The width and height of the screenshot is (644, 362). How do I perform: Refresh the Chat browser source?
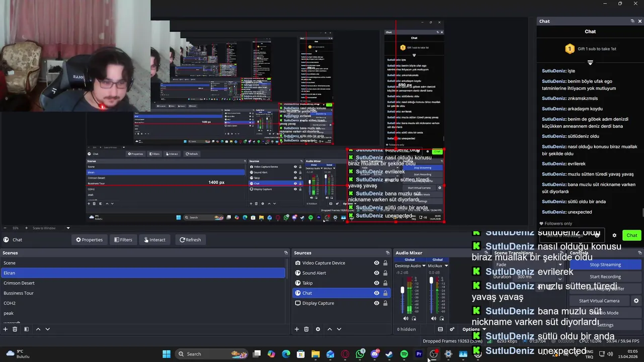coord(190,240)
